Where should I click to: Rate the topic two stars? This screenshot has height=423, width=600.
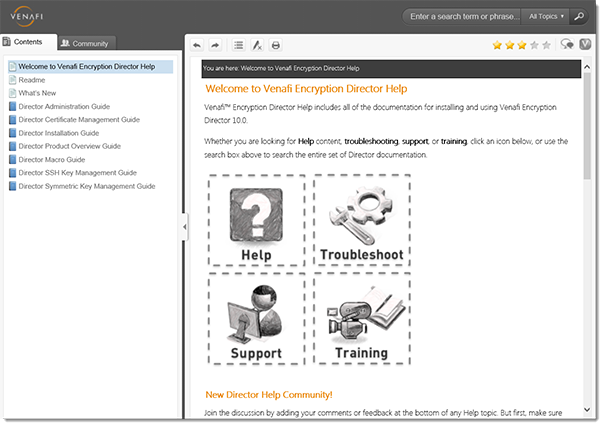click(x=510, y=45)
